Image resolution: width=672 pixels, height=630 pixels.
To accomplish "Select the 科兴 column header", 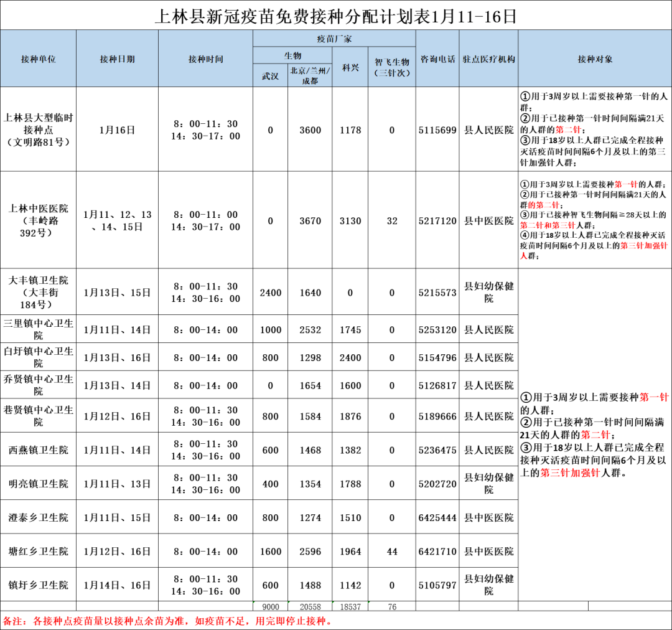I will pyautogui.click(x=350, y=67).
